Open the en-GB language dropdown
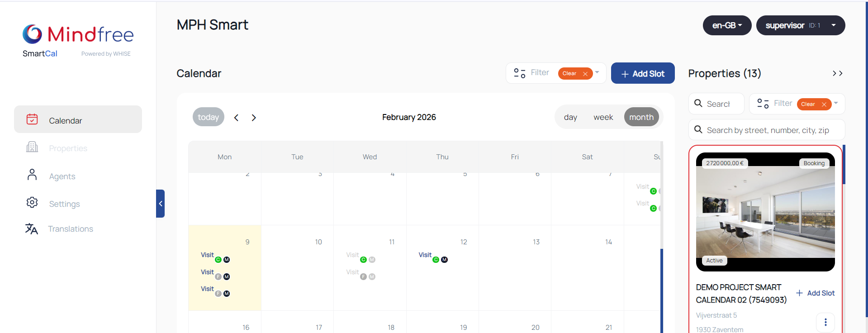 727,25
